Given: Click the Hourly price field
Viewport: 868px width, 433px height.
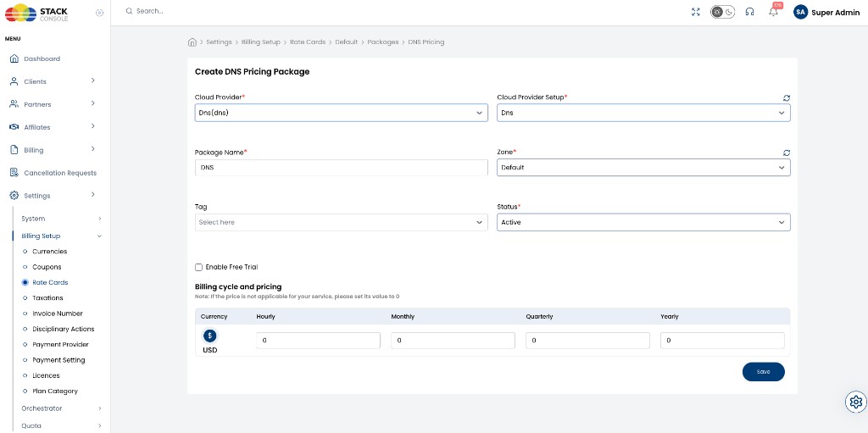Looking at the screenshot, I should point(319,341).
